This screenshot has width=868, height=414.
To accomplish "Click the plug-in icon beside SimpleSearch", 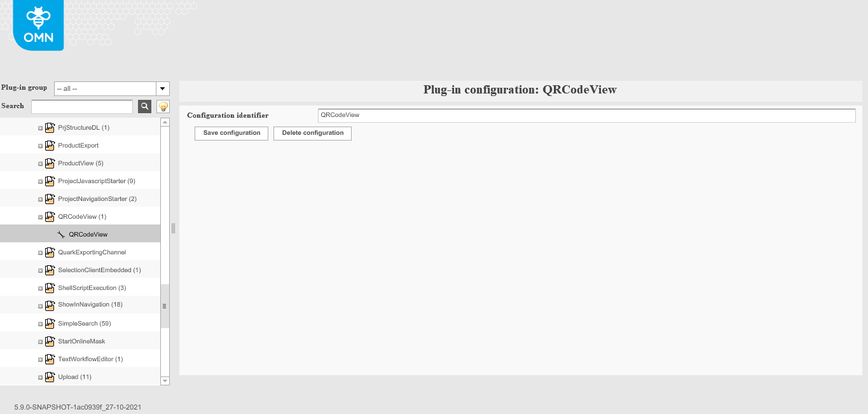I will click(50, 323).
